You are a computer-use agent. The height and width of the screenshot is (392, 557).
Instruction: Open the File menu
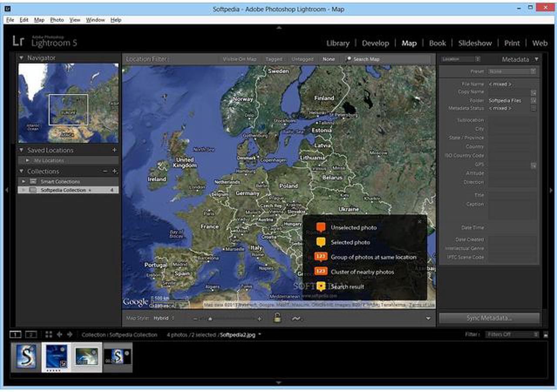10,20
